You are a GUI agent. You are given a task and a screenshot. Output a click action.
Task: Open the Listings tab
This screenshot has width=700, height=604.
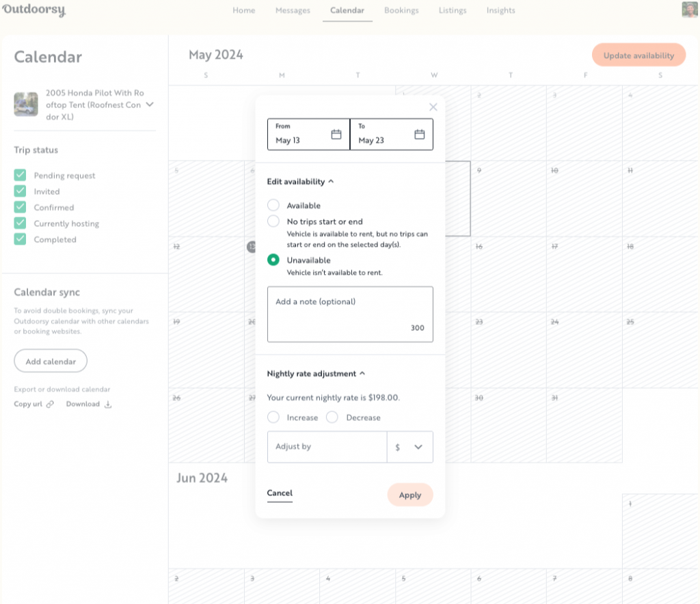(x=453, y=10)
